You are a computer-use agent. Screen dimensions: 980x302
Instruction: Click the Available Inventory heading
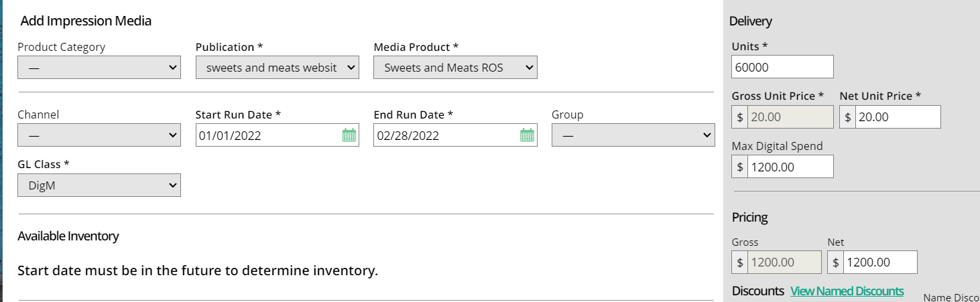68,236
